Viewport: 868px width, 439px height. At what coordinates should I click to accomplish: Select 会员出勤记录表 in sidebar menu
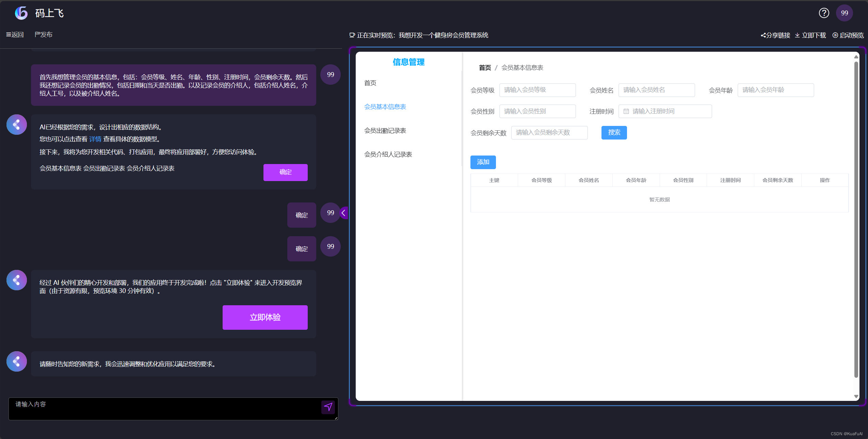385,131
